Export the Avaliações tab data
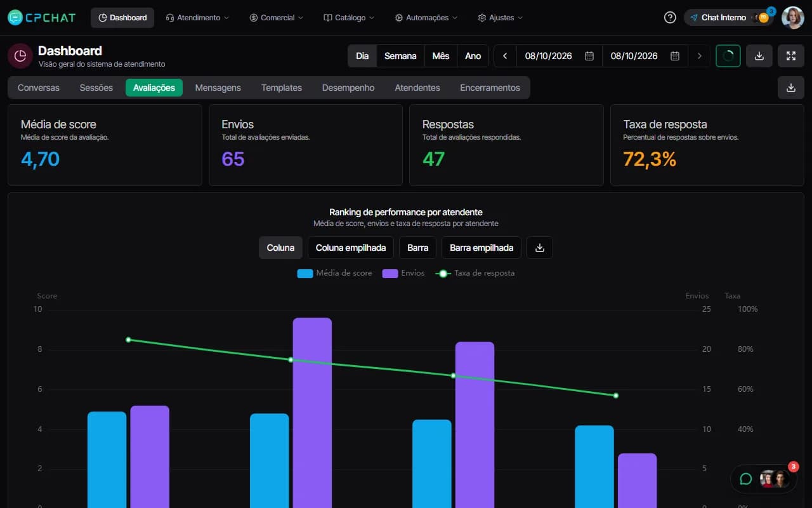The width and height of the screenshot is (812, 508). [x=790, y=88]
